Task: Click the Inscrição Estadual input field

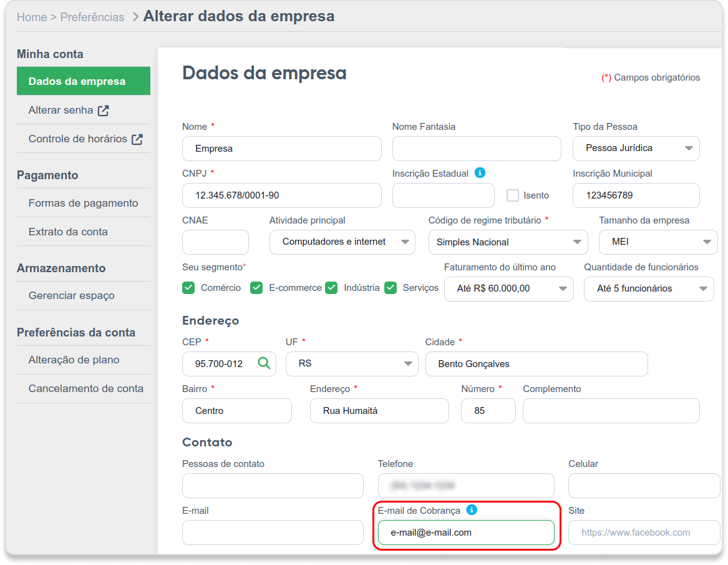Action: (x=444, y=195)
